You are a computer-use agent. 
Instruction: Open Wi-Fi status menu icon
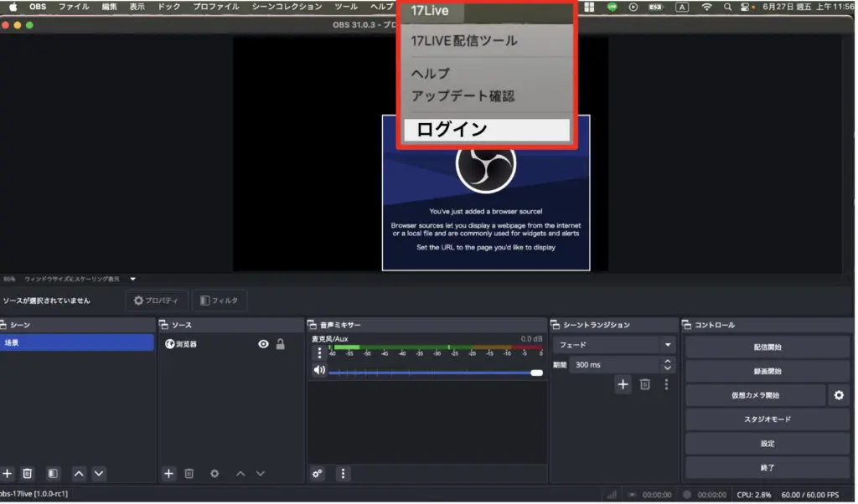(x=707, y=7)
